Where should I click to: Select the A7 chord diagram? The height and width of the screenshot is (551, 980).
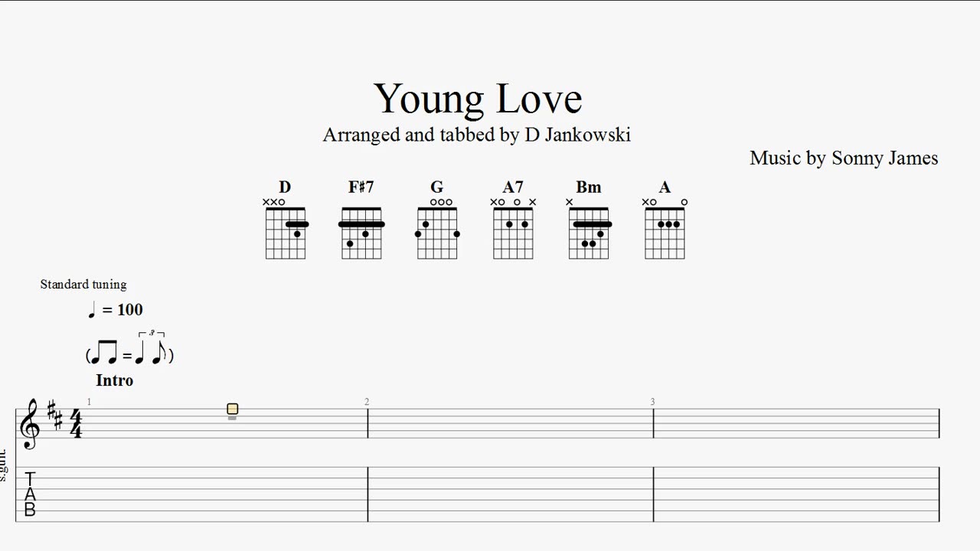point(513,220)
